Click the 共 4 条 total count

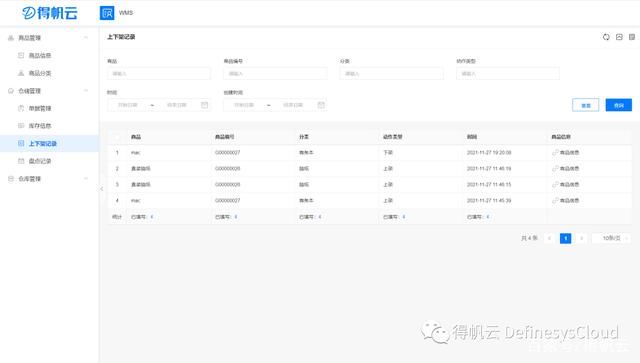pos(529,238)
